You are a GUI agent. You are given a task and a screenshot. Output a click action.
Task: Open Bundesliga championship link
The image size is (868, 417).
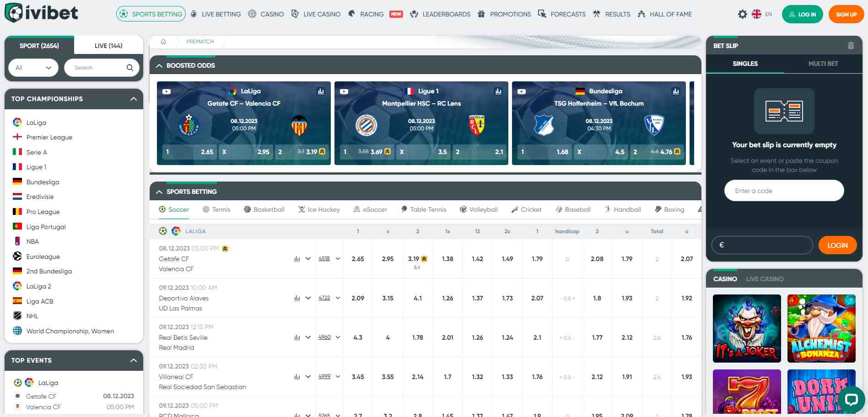pyautogui.click(x=43, y=182)
